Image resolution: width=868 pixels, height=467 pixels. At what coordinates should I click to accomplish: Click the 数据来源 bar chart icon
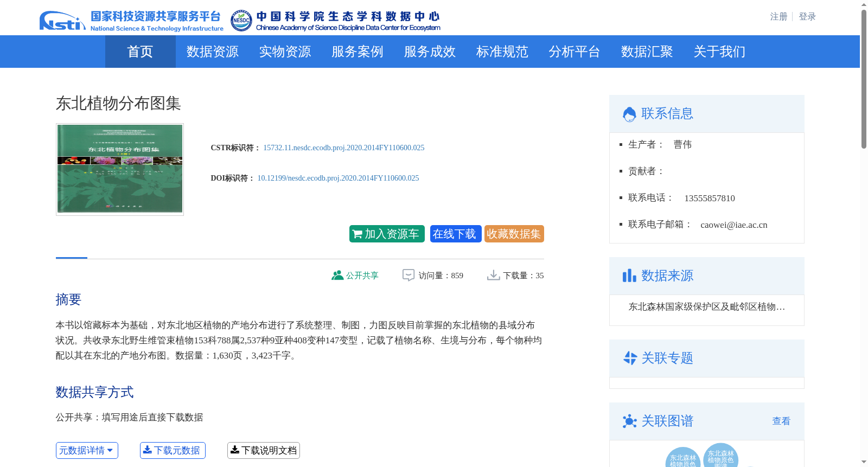[629, 276]
